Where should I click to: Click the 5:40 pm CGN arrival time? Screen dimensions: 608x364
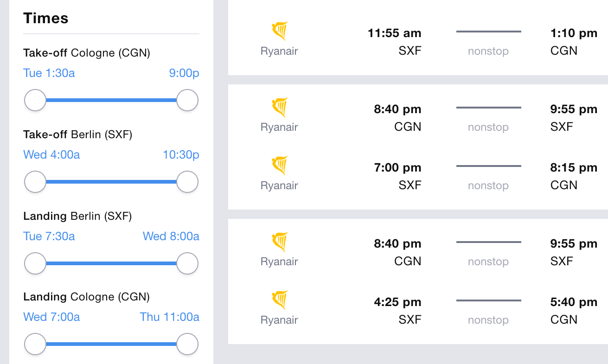tap(574, 302)
